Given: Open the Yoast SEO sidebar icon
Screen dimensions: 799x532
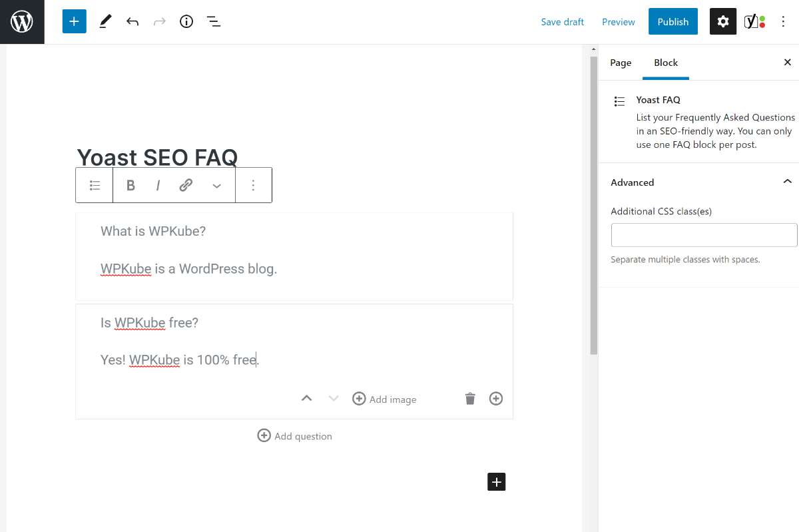Looking at the screenshot, I should click(754, 22).
